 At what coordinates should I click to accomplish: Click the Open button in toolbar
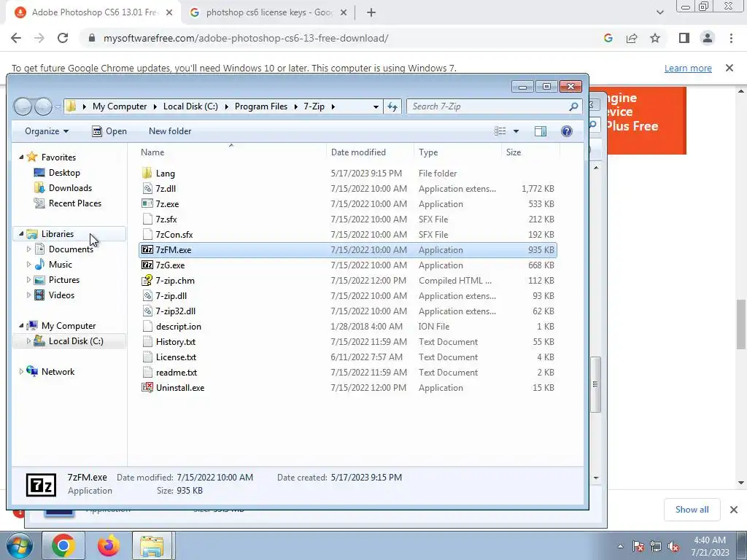point(109,131)
